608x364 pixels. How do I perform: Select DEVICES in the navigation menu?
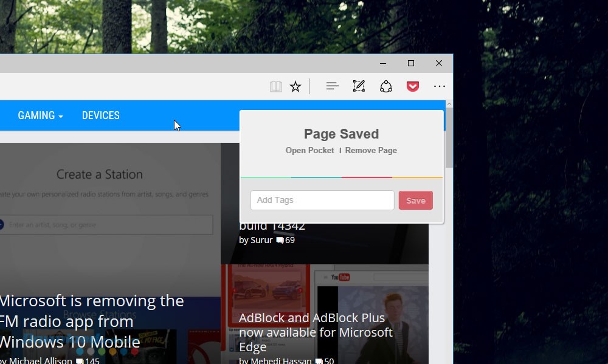[x=100, y=115]
